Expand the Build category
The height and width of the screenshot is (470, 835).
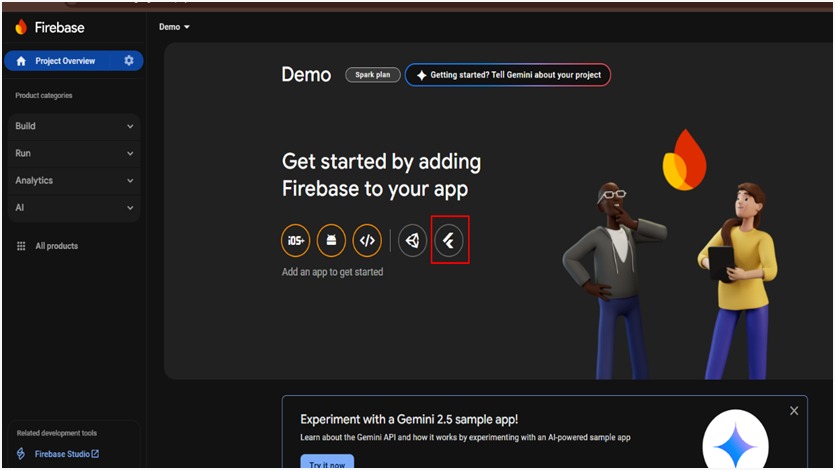click(x=74, y=126)
